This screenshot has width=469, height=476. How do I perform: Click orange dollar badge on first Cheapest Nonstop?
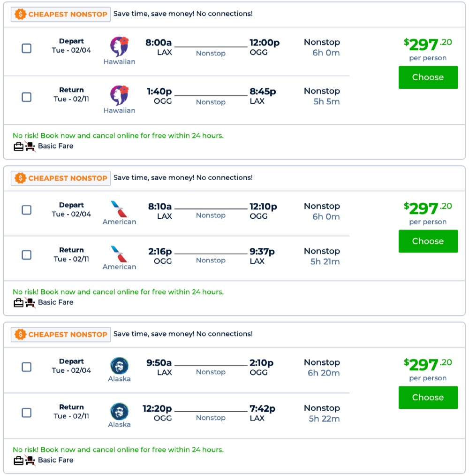pos(21,15)
